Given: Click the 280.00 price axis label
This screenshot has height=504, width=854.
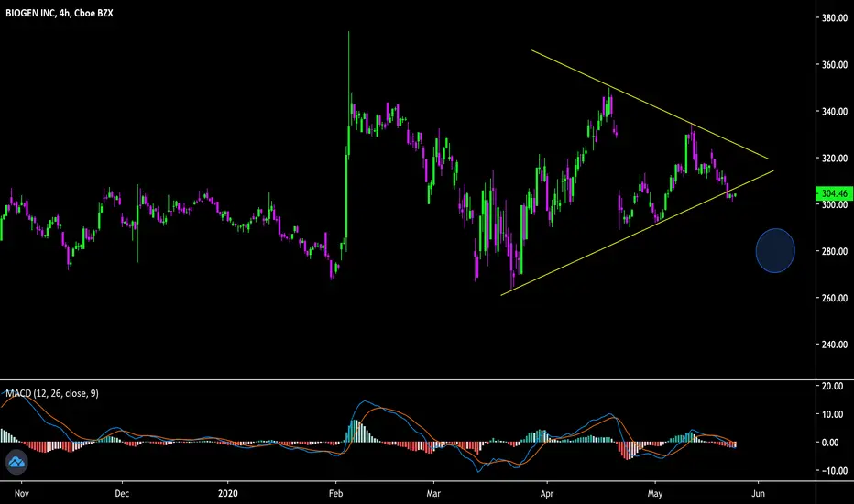Looking at the screenshot, I should [835, 252].
